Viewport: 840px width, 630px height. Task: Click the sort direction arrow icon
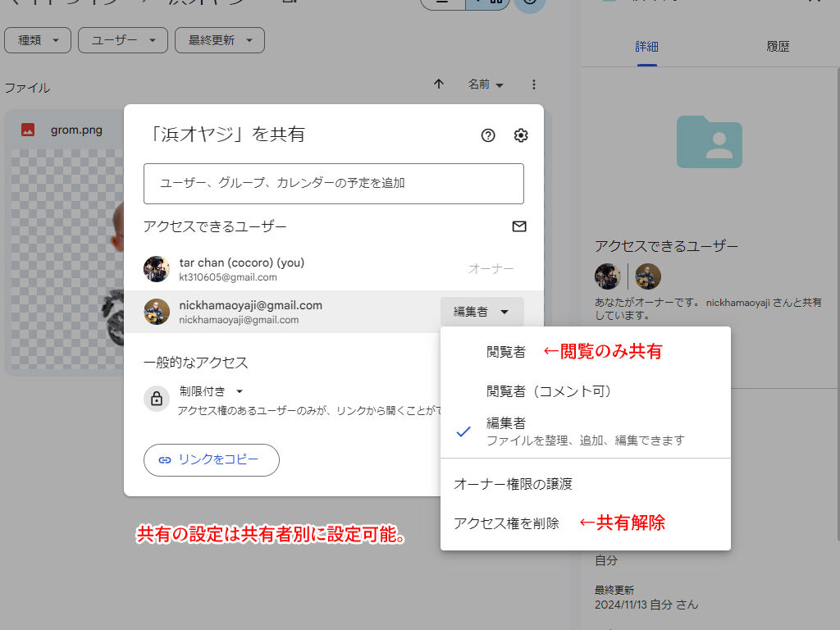click(439, 84)
